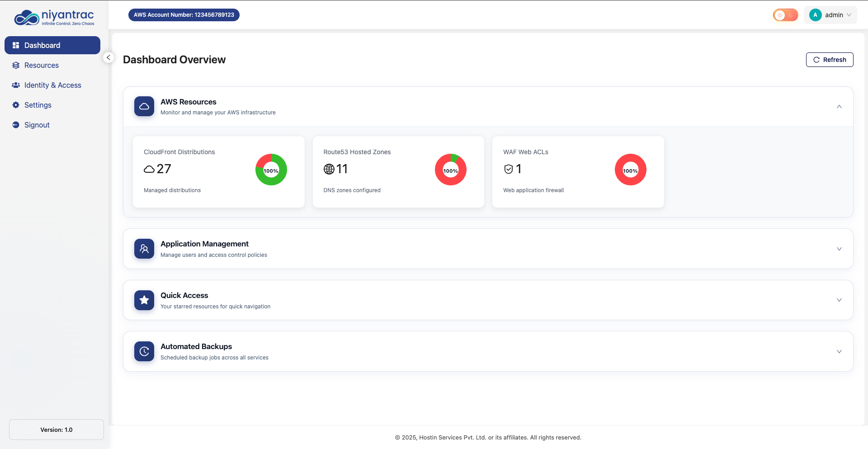The width and height of the screenshot is (868, 449).
Task: Expand the Automated Backups section chevron
Action: point(839,351)
